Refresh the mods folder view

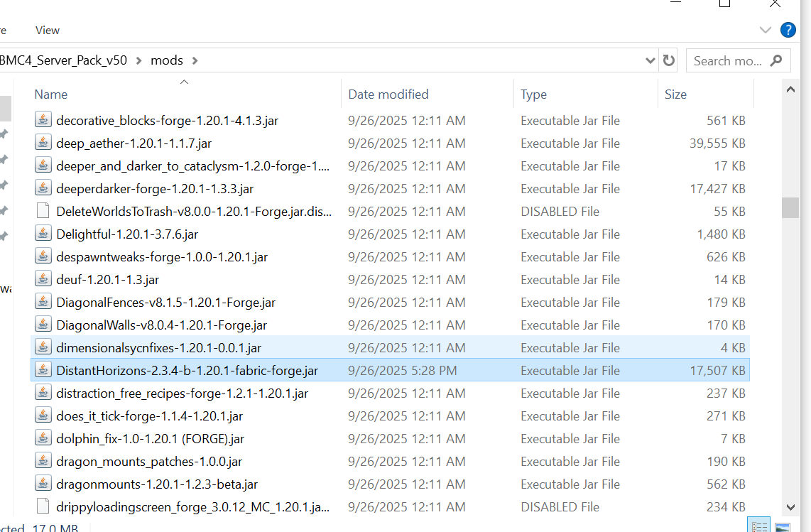point(669,60)
